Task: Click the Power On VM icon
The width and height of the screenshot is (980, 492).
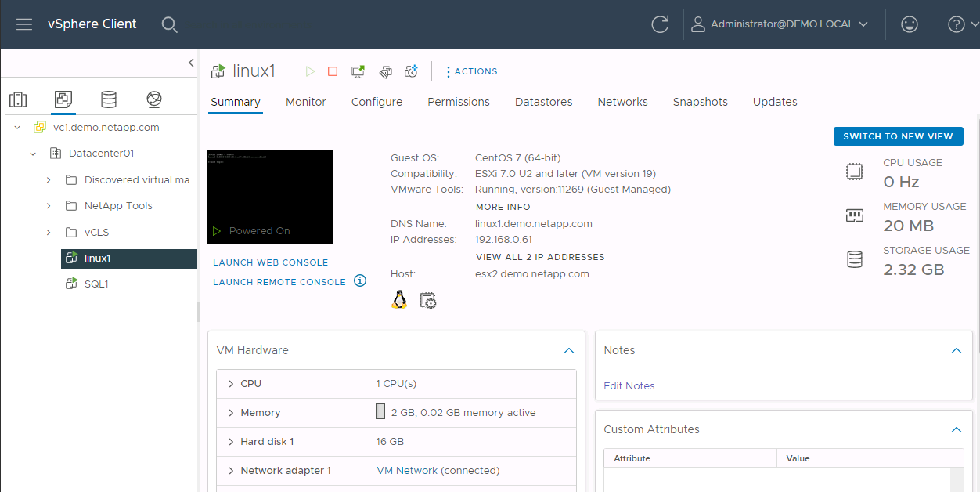Action: [310, 71]
